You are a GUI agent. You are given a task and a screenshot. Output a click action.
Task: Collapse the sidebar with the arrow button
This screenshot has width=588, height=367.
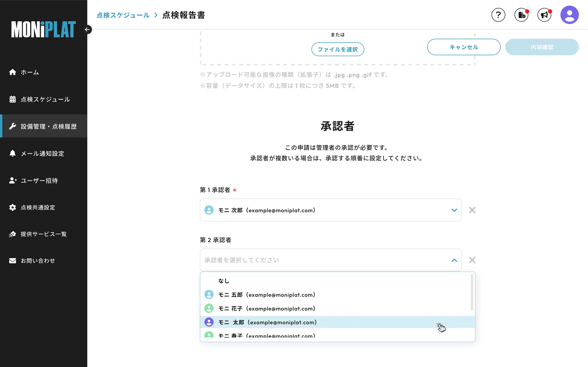87,29
